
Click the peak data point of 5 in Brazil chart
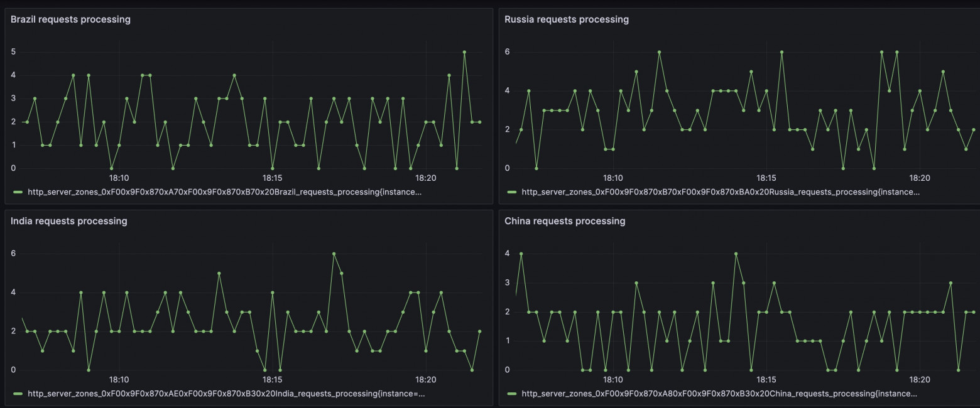point(464,52)
